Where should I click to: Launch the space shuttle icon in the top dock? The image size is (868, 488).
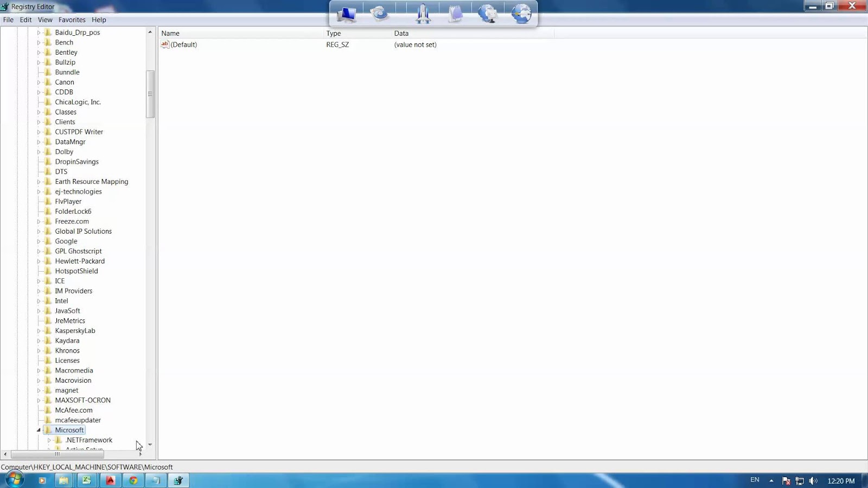pyautogui.click(x=423, y=14)
